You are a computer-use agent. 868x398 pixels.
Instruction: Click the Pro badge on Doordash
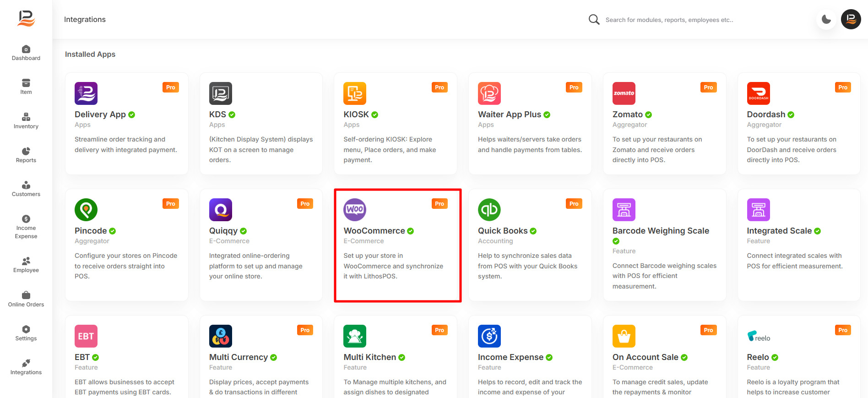pos(843,87)
